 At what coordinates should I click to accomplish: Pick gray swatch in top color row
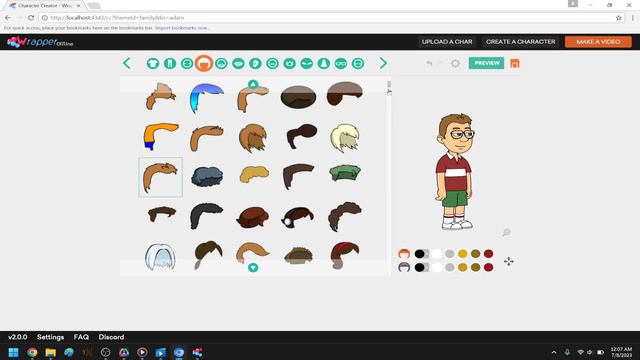[449, 254]
